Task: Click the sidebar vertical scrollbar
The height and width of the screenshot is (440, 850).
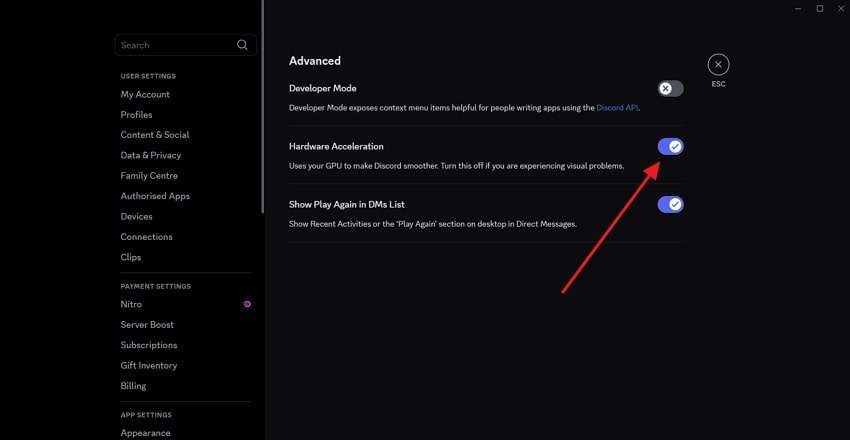Action: click(262, 106)
